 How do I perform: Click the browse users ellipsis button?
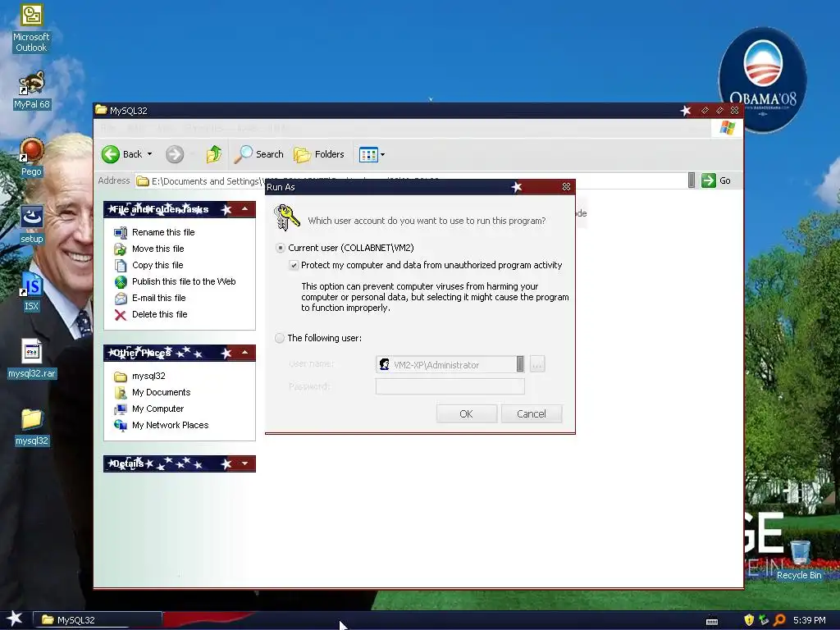tap(536, 364)
